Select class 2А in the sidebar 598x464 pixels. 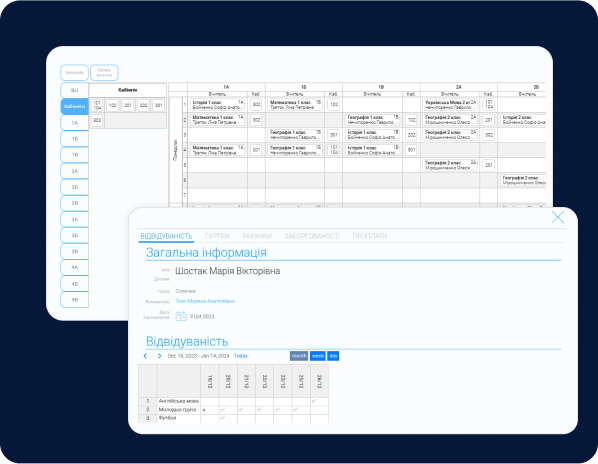tap(75, 171)
